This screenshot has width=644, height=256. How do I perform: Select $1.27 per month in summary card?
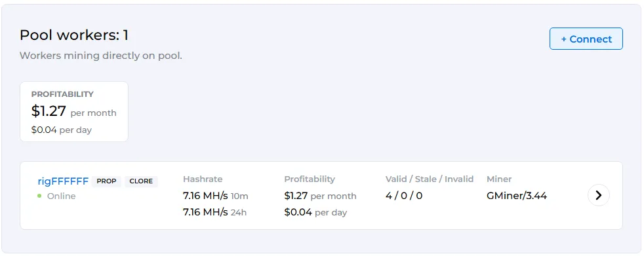tap(74, 111)
